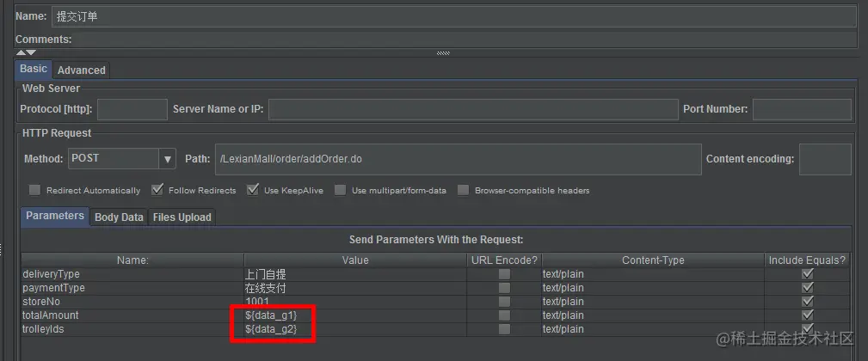Select the deliveryType name cell

132,274
